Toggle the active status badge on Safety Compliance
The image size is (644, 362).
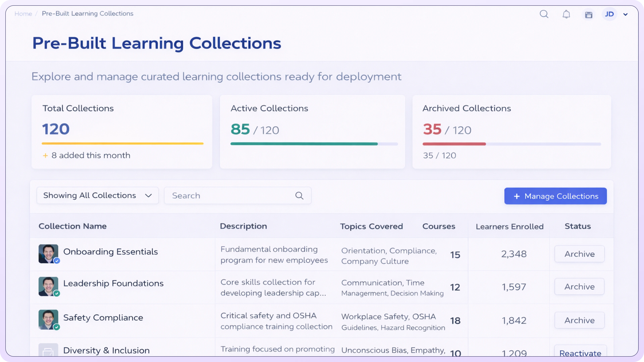click(x=57, y=327)
